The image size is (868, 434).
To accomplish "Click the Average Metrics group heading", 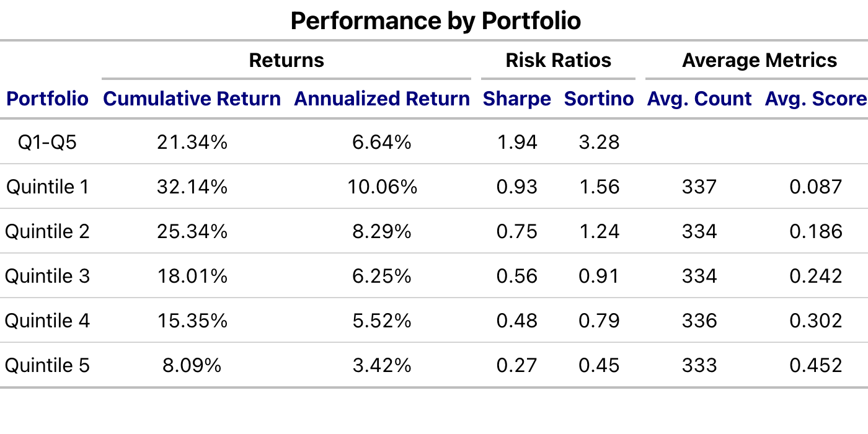I will click(759, 60).
